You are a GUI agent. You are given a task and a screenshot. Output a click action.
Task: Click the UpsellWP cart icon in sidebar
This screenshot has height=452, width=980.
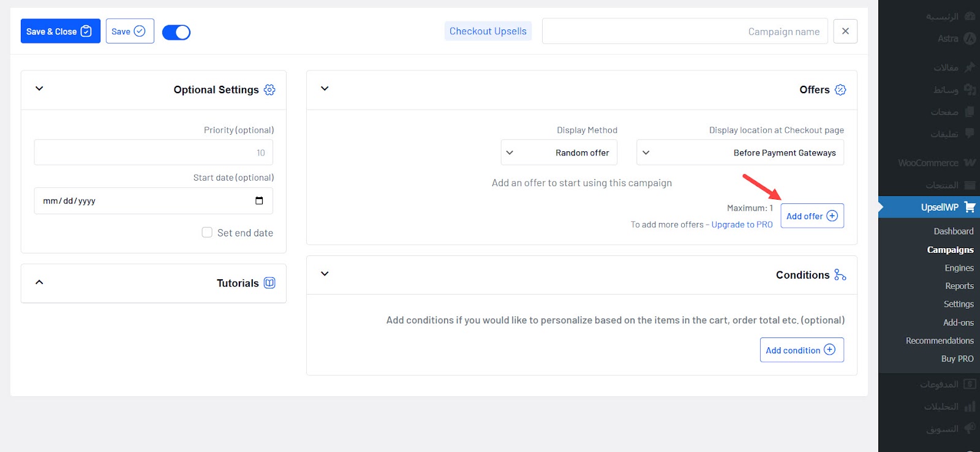[x=970, y=207]
